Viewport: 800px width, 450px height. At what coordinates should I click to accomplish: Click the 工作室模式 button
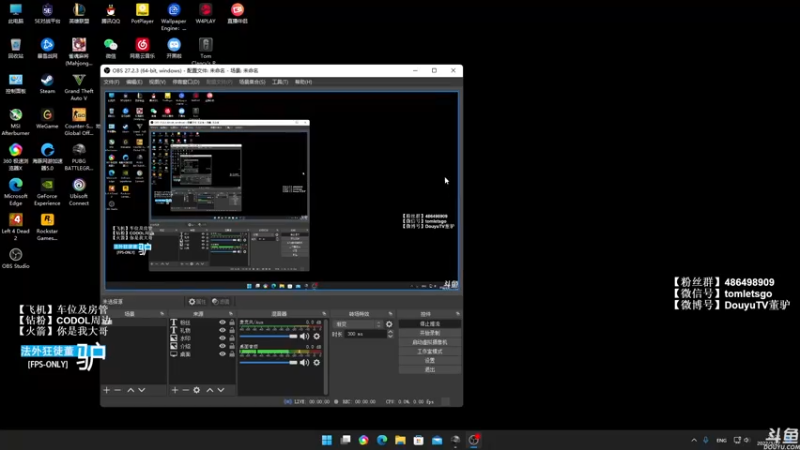[x=430, y=352]
